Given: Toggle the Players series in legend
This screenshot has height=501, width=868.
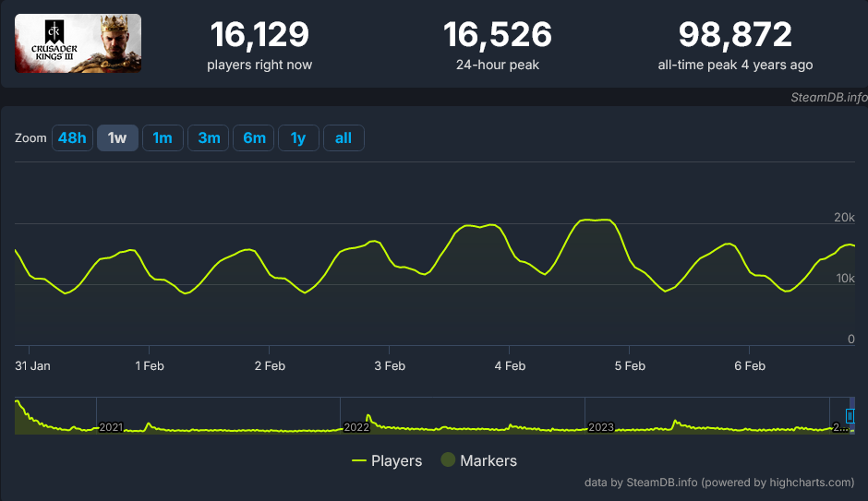Looking at the screenshot, I should click(387, 460).
